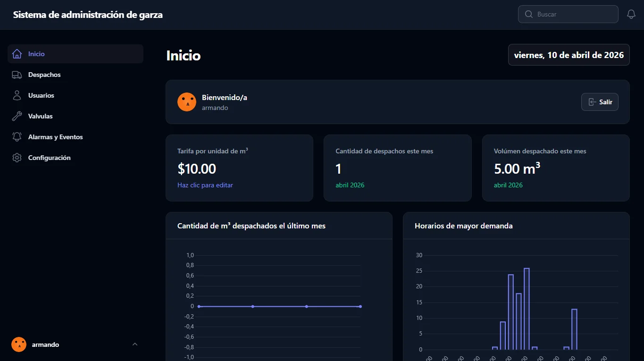This screenshot has height=361, width=644.
Task: Select the truck icon for Despachos
Action: tap(17, 75)
